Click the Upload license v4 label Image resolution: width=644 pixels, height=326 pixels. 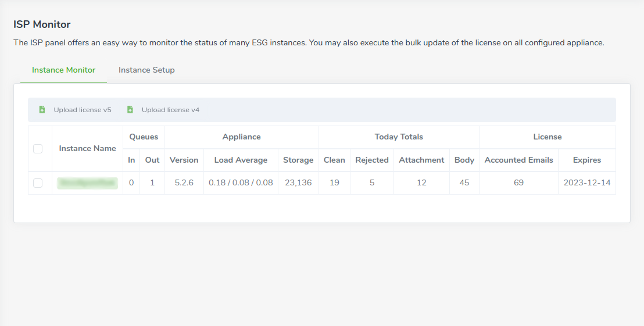170,110
